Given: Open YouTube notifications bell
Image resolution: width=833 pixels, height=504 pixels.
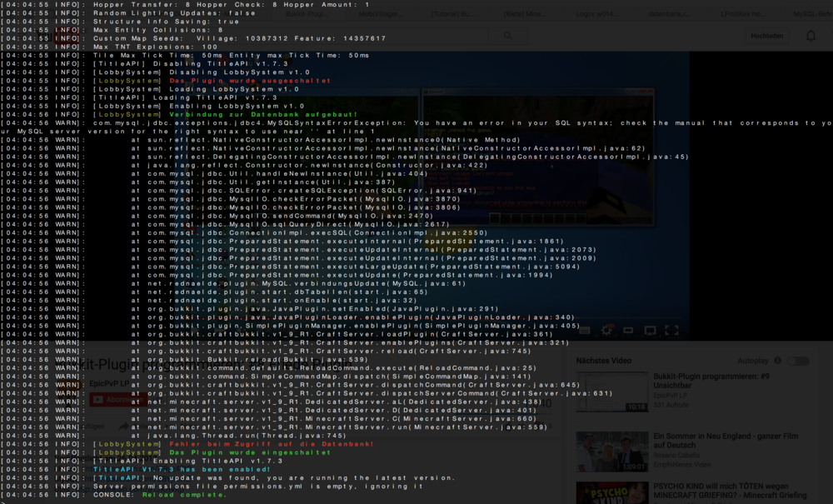Looking at the screenshot, I should 811,36.
